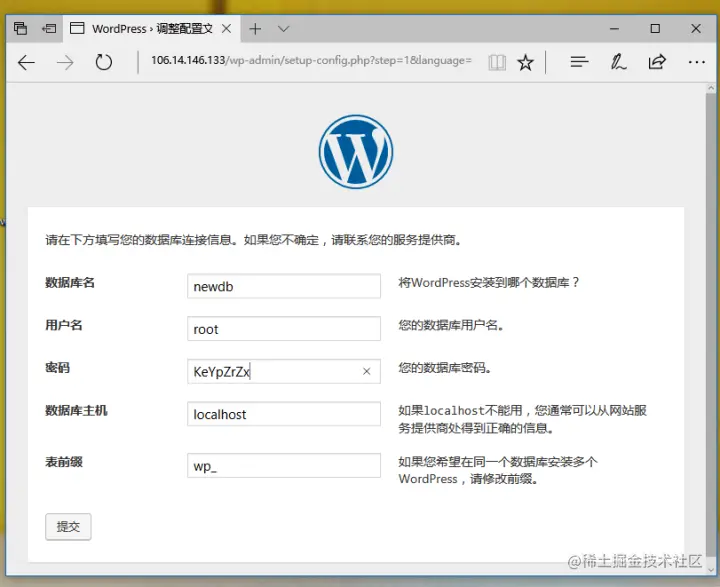Open the Hub panel

579,62
